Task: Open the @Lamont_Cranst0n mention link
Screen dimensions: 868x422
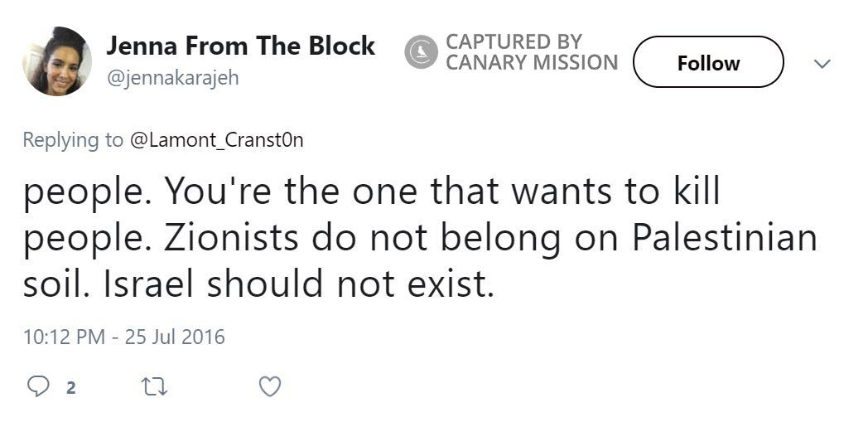Action: pyautogui.click(x=216, y=140)
